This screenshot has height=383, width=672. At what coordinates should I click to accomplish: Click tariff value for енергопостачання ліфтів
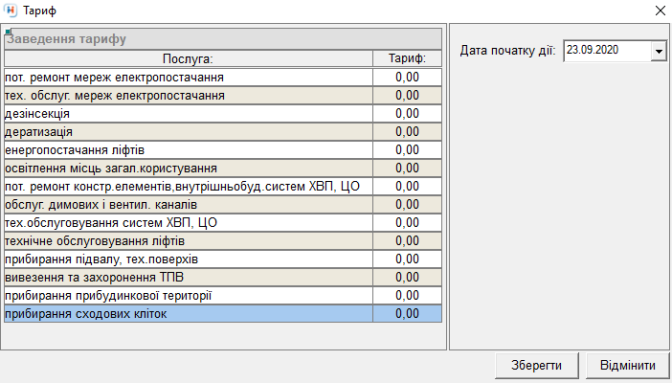tap(407, 150)
